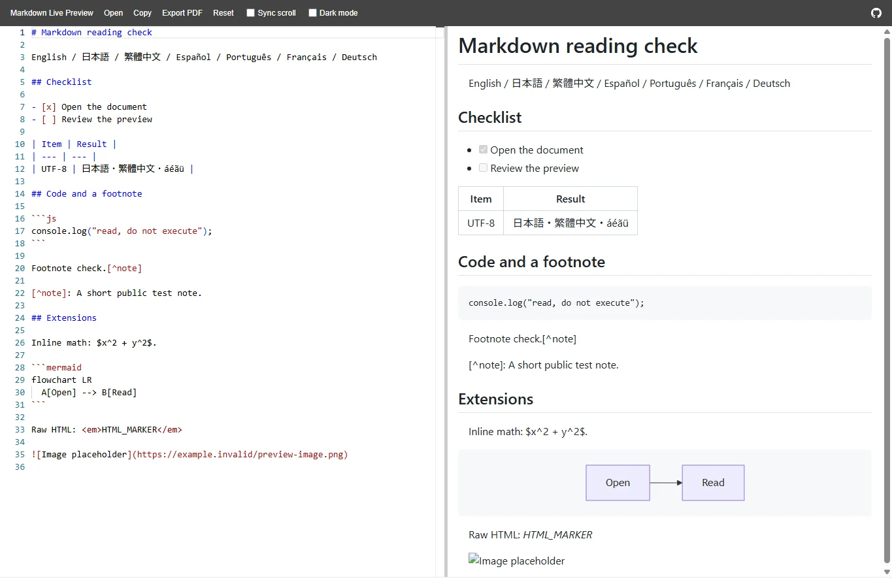This screenshot has width=892, height=588.
Task: Click the preview scrollbar up arrow
Action: [x=887, y=31]
